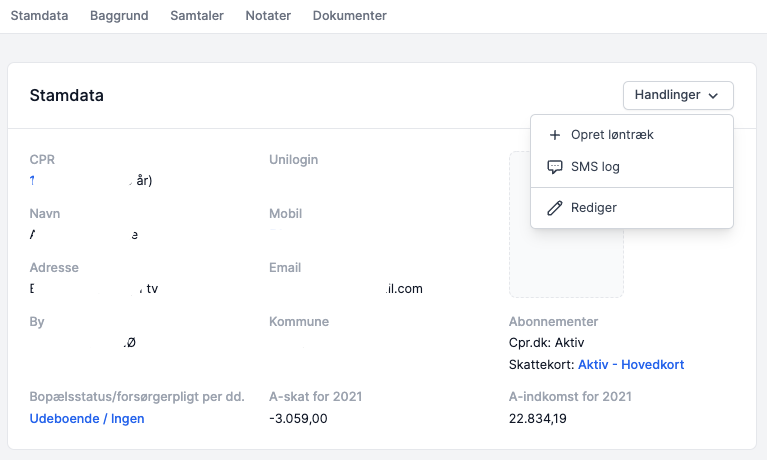This screenshot has height=460, width=767.
Task: Click the A-indkomst for 2021 label
Action: pyautogui.click(x=570, y=397)
